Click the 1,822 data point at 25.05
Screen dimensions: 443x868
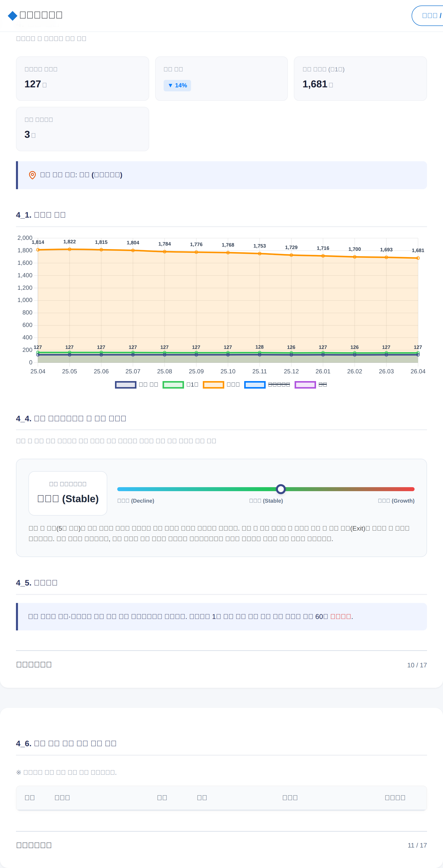coord(69,249)
